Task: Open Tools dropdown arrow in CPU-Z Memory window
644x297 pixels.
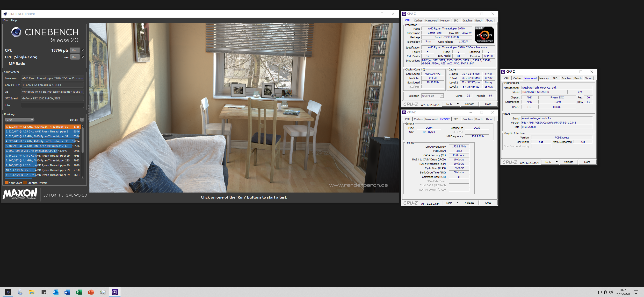Action: click(458, 203)
